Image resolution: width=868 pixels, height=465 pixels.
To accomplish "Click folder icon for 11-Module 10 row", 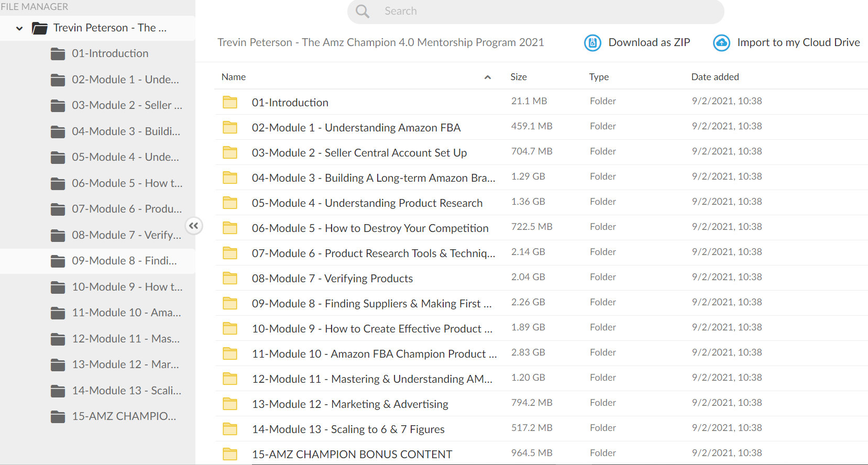I will (x=230, y=353).
